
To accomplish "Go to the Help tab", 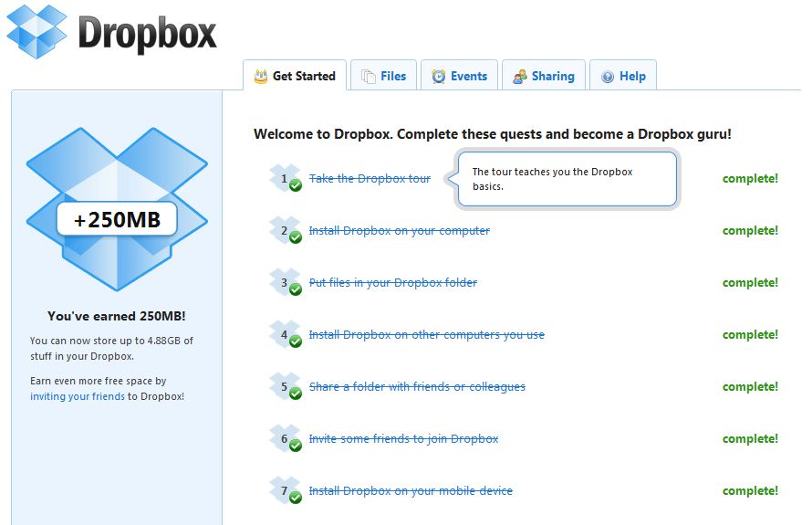I will 623,76.
